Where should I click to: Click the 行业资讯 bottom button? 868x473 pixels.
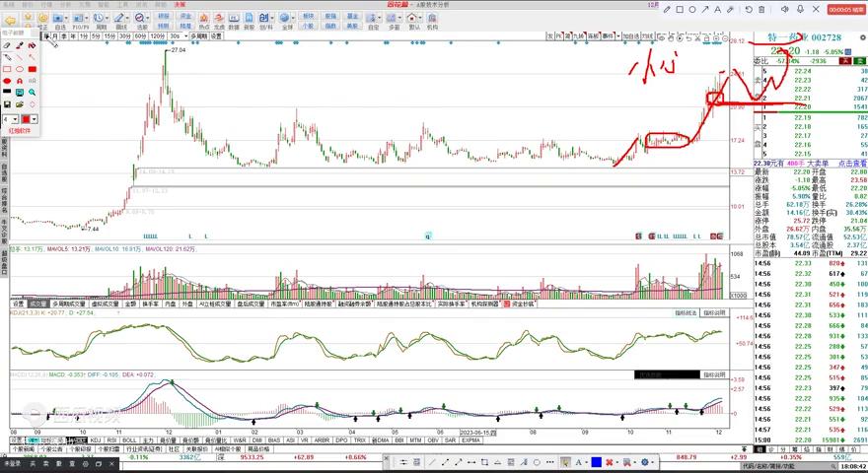[146, 449]
